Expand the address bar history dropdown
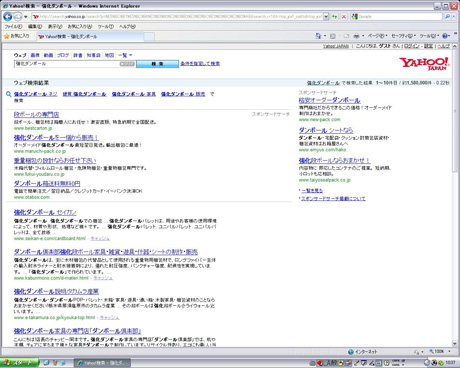The height and width of the screenshot is (368, 460). (x=326, y=16)
